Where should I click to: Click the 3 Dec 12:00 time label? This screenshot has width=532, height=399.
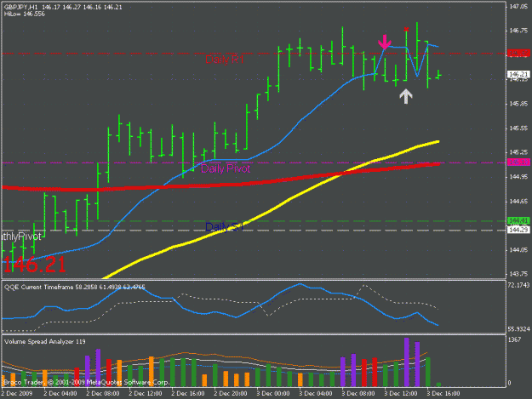(x=401, y=394)
